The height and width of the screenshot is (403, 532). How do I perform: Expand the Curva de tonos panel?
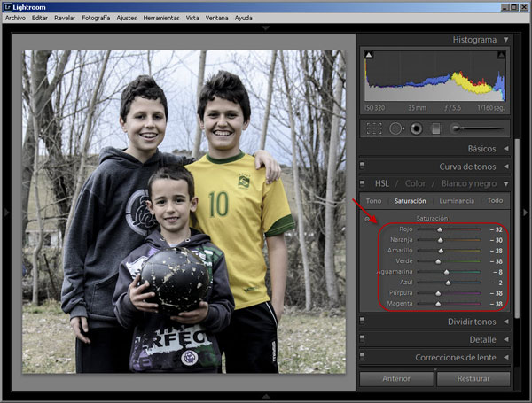[506, 167]
